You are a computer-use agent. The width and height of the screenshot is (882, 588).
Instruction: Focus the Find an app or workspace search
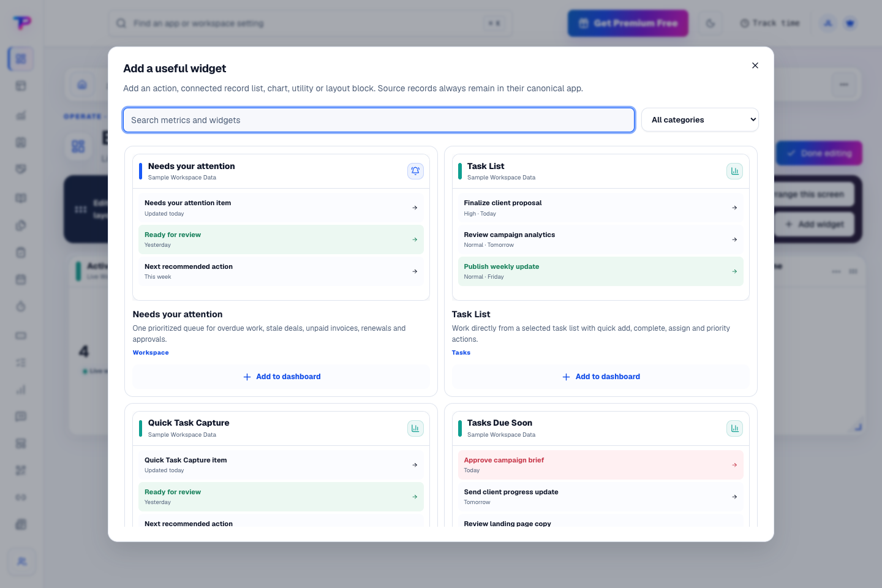pyautogui.click(x=311, y=23)
